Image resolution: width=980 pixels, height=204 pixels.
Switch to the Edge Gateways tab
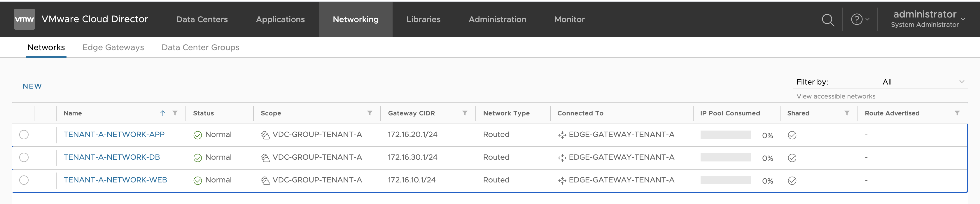point(113,48)
